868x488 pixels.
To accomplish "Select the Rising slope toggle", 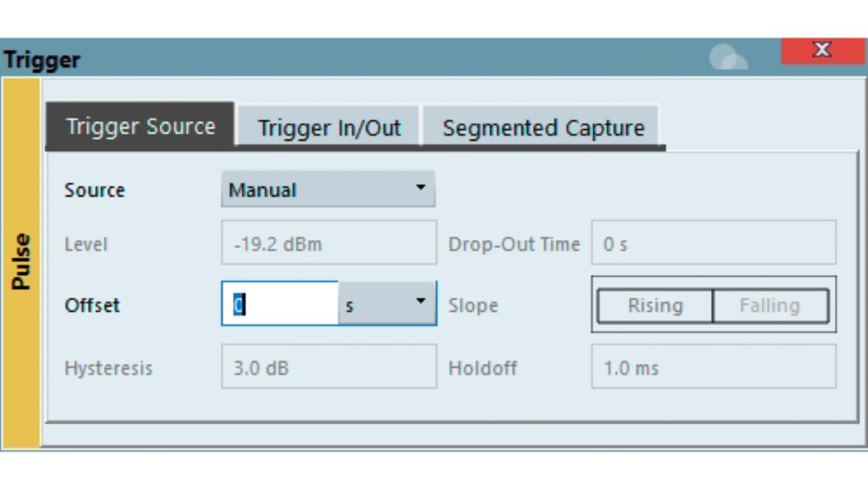I will tap(655, 305).
